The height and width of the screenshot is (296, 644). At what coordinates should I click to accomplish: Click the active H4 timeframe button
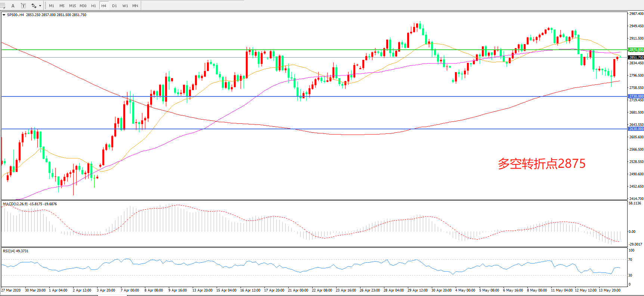[x=104, y=6]
